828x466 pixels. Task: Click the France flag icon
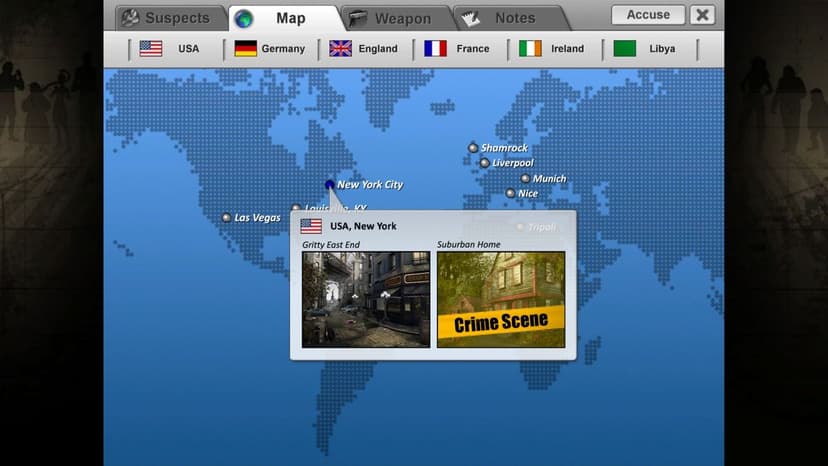point(436,49)
